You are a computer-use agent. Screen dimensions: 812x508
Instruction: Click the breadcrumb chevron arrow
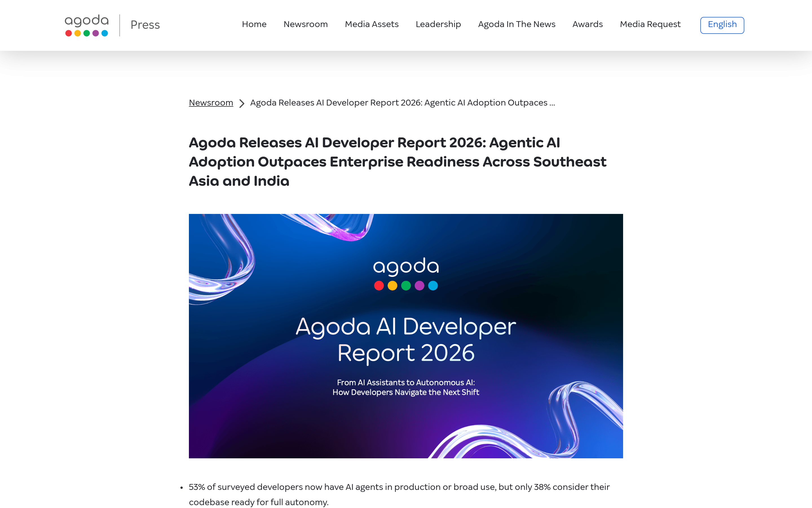click(242, 103)
